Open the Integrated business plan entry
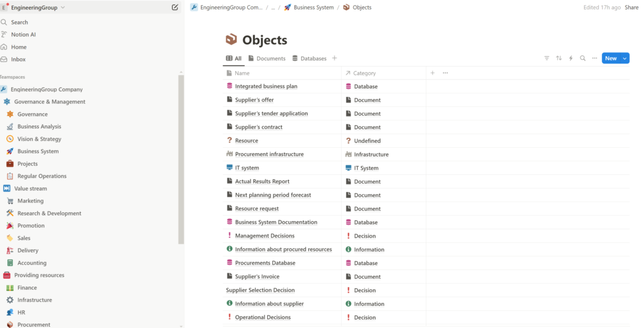This screenshot has height=328, width=644. (266, 86)
